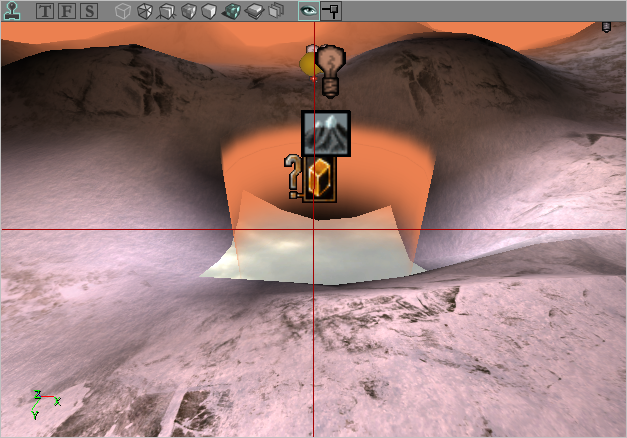This screenshot has height=438, width=627.
Task: Click the yellow sphere behind the lightbulb
Action: click(x=307, y=66)
